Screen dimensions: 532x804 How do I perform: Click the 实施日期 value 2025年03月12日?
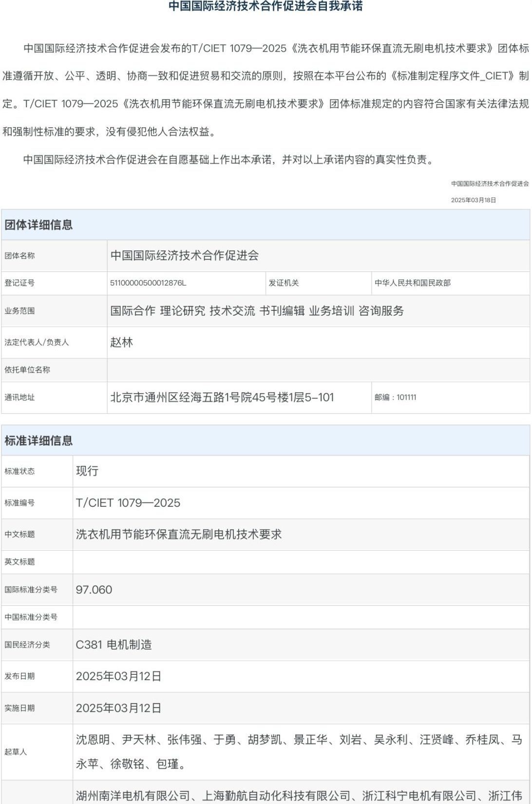click(118, 708)
